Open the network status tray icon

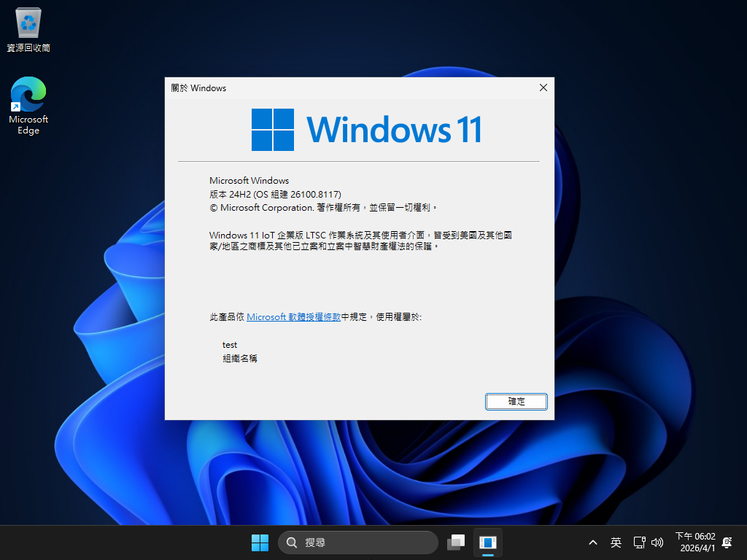639,542
